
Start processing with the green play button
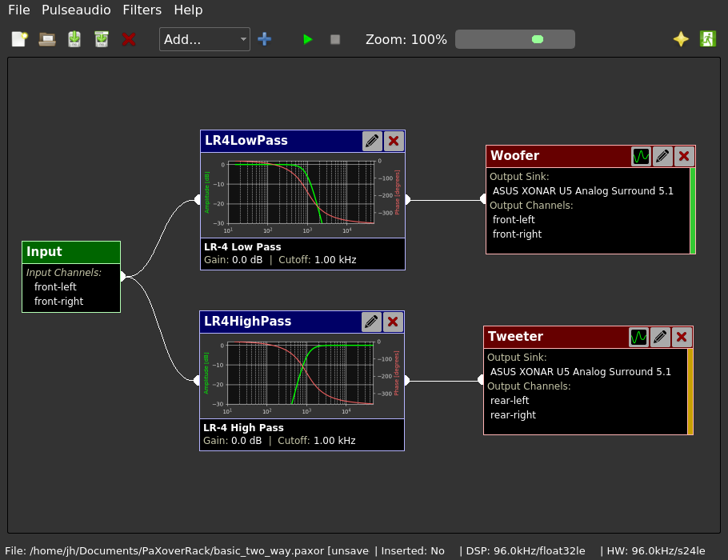tap(308, 39)
